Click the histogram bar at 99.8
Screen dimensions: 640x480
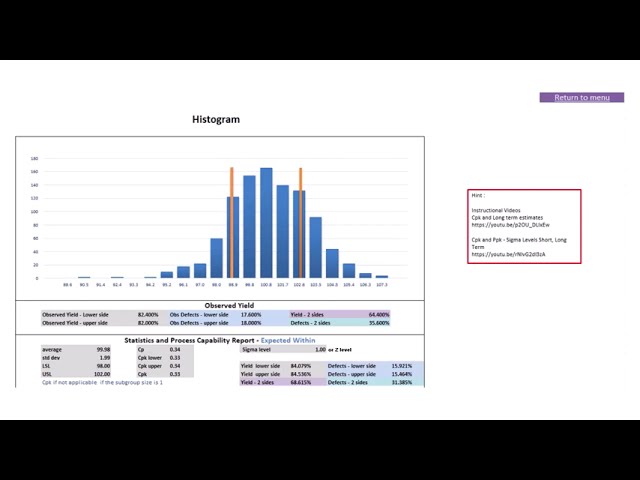point(249,227)
